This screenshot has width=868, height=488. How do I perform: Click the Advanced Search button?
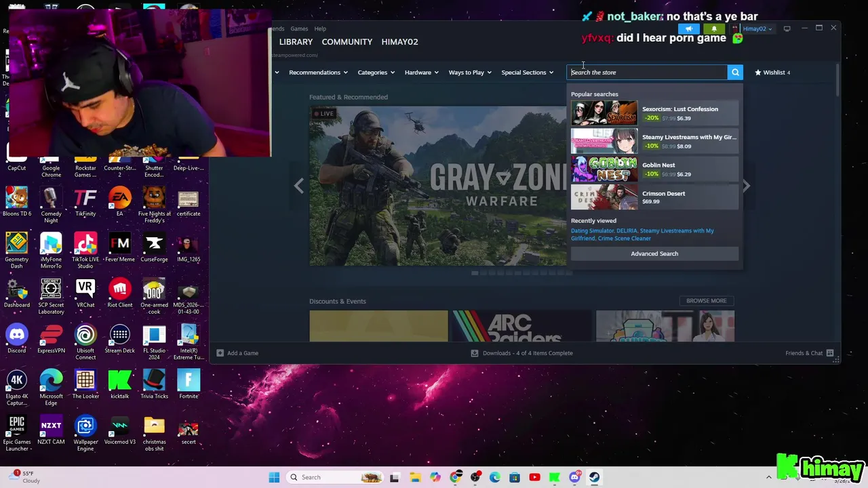tap(654, 253)
